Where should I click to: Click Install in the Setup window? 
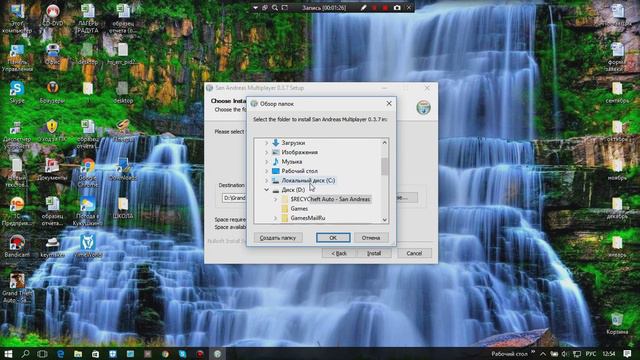tap(374, 253)
